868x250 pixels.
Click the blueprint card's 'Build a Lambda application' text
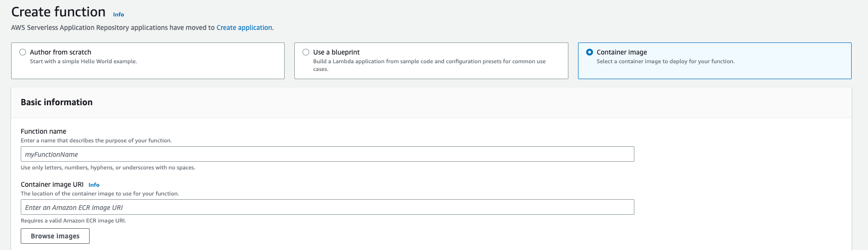pos(429,61)
